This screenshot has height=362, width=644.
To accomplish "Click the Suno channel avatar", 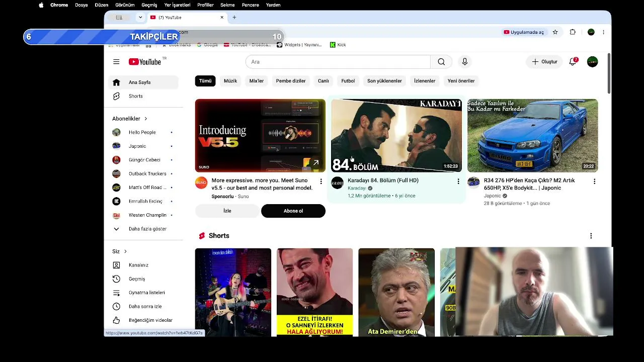I will tap(201, 183).
